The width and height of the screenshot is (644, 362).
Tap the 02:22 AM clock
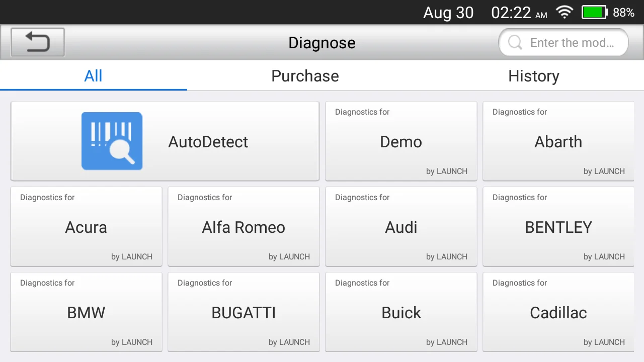pyautogui.click(x=519, y=13)
